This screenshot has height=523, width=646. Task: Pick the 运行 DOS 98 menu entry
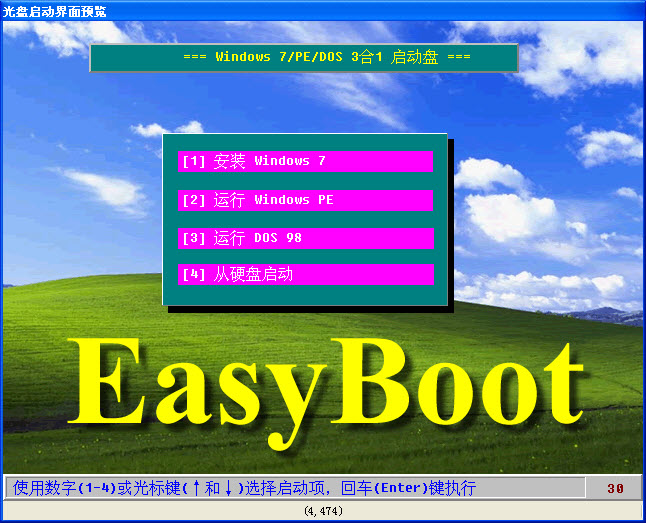point(305,238)
